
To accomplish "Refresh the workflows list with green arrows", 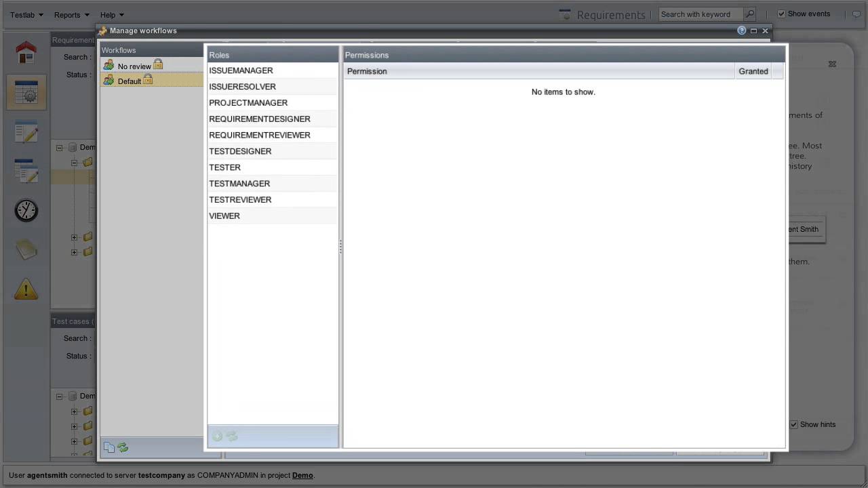I will pos(123,447).
